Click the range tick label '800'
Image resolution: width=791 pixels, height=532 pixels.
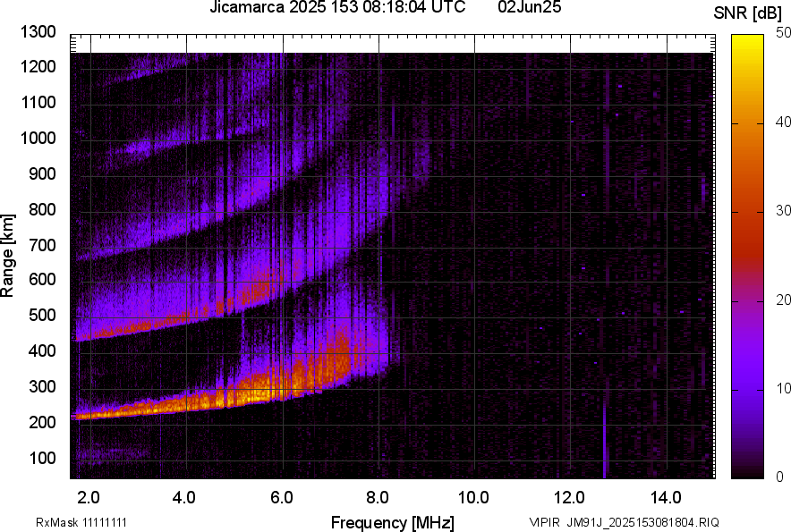tap(42, 209)
